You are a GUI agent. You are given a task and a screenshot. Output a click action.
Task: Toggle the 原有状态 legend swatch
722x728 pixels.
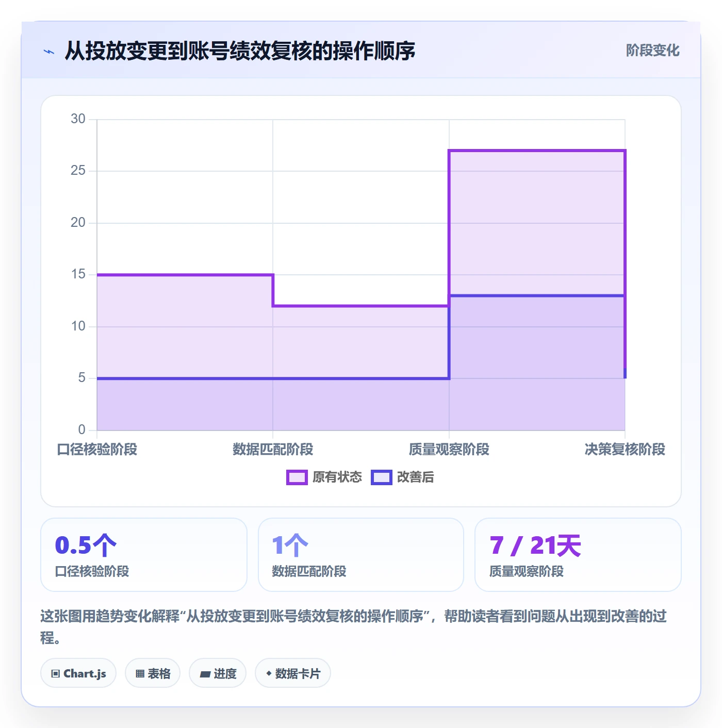297,477
